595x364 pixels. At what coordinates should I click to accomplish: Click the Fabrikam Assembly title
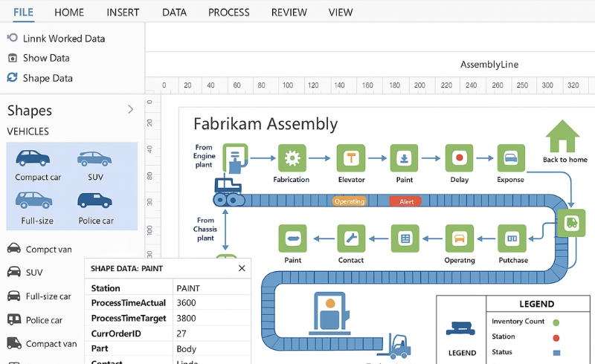tap(266, 124)
